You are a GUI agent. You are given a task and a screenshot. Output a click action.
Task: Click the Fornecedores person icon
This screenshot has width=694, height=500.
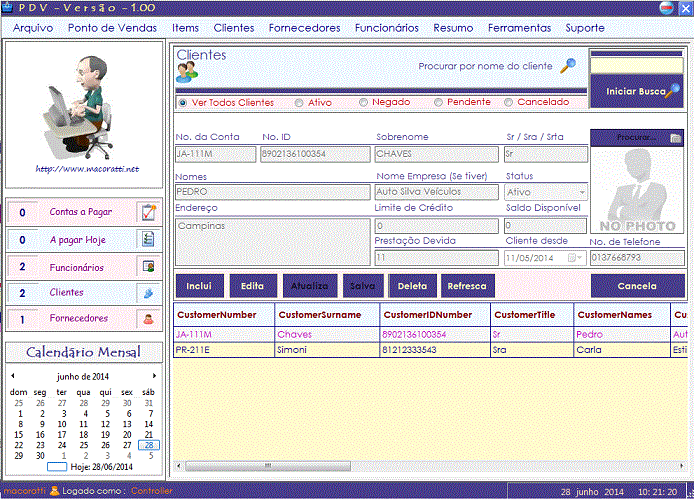click(148, 319)
